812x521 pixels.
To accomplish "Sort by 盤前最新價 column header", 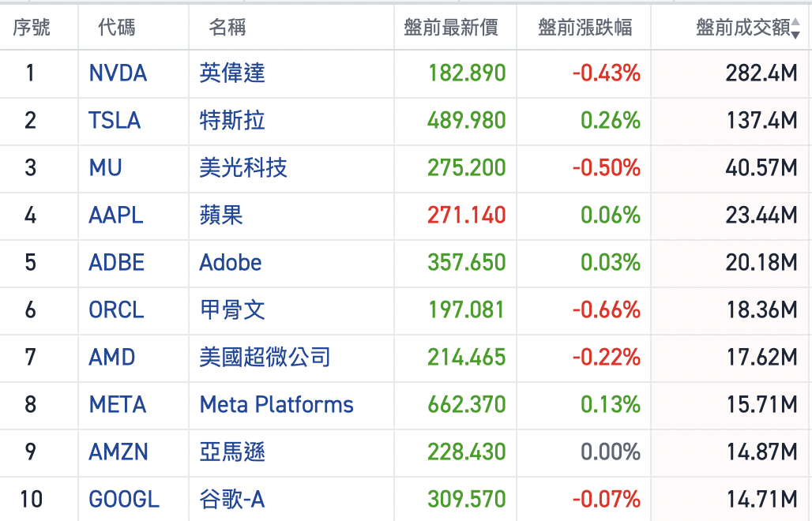I will (450, 28).
